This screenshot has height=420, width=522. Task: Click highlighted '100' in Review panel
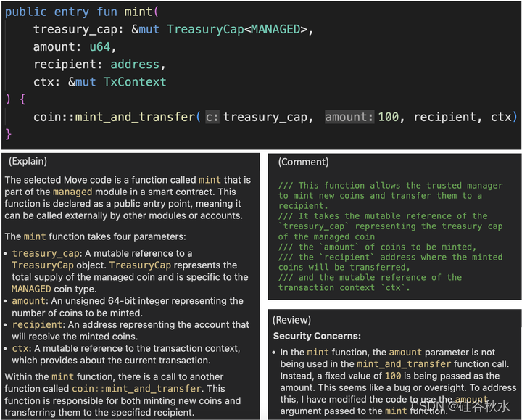click(x=393, y=376)
